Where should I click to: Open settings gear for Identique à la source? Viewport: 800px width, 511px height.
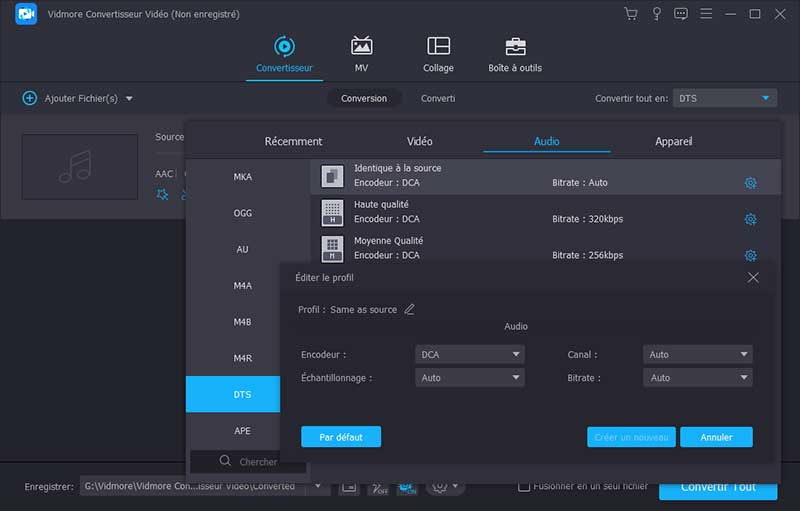pyautogui.click(x=750, y=183)
